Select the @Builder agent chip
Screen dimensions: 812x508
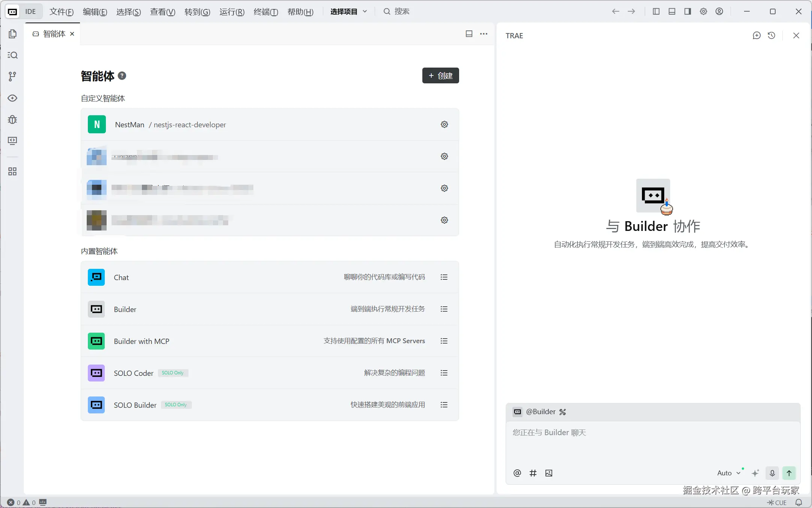535,412
